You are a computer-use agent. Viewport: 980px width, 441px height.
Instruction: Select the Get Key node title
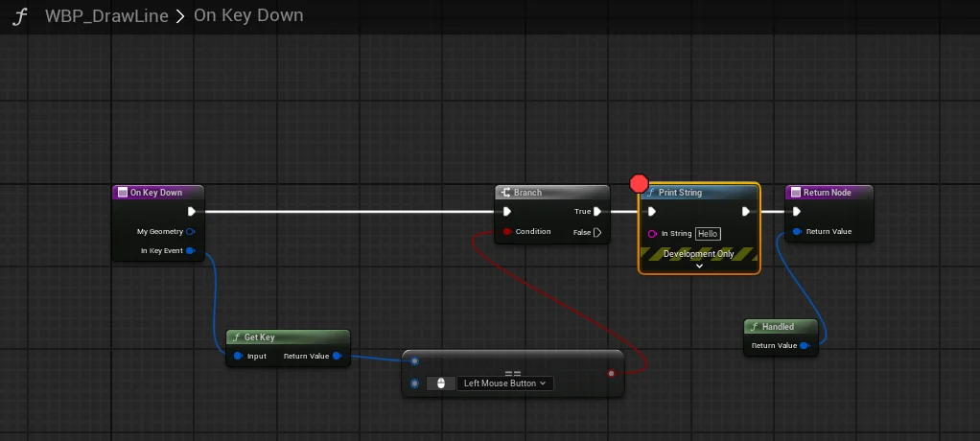click(x=260, y=337)
